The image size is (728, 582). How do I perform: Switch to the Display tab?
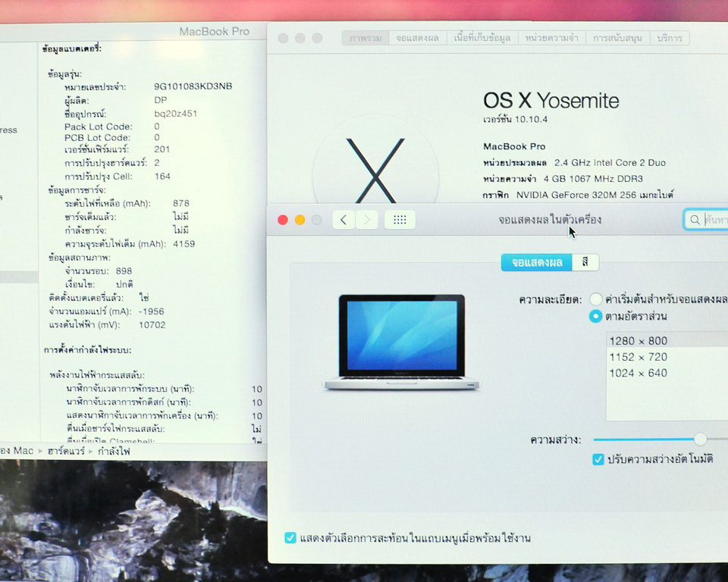coord(537,263)
